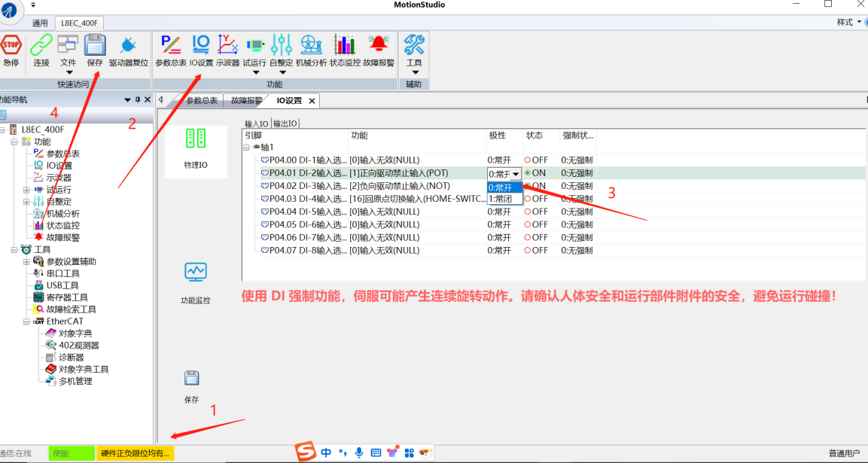
Task: Open the 样式 style menu
Action: (848, 22)
